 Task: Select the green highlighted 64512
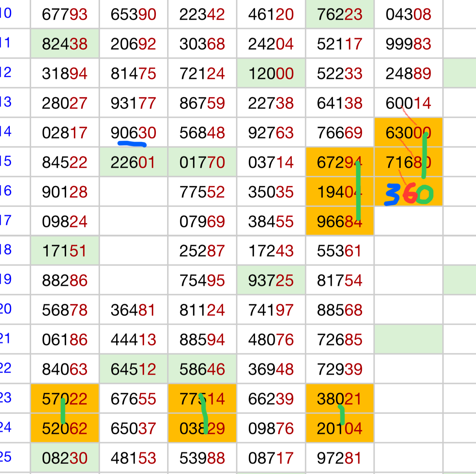click(134, 369)
